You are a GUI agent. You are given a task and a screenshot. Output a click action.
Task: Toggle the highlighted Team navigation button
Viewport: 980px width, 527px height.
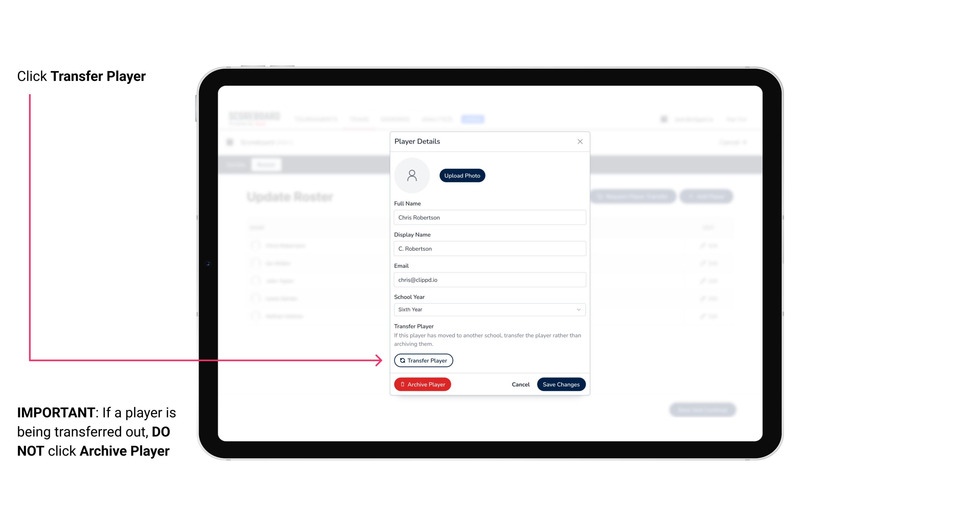click(x=473, y=119)
